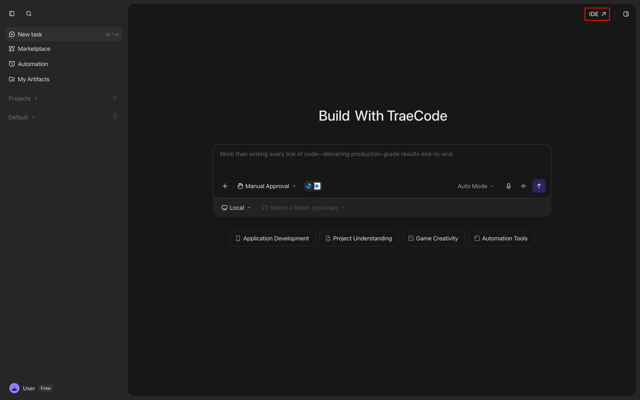Image resolution: width=640 pixels, height=400 pixels.
Task: Open My Artifacts
Action: click(33, 79)
